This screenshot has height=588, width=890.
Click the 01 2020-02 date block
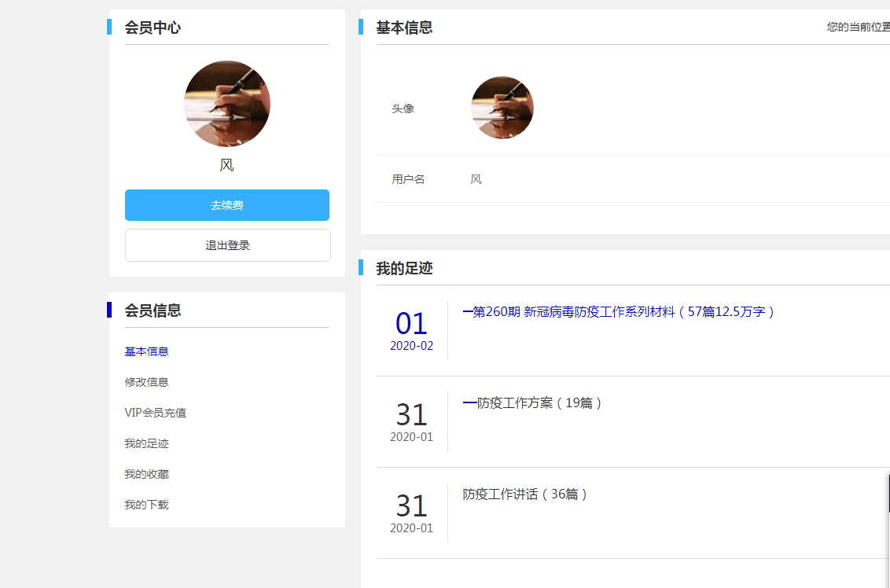coord(411,331)
